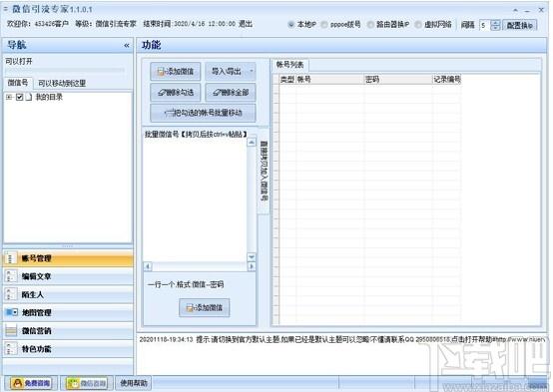Toggle the 我的目录 checkbox
Viewport: 553px width, 392px height.
(x=19, y=97)
